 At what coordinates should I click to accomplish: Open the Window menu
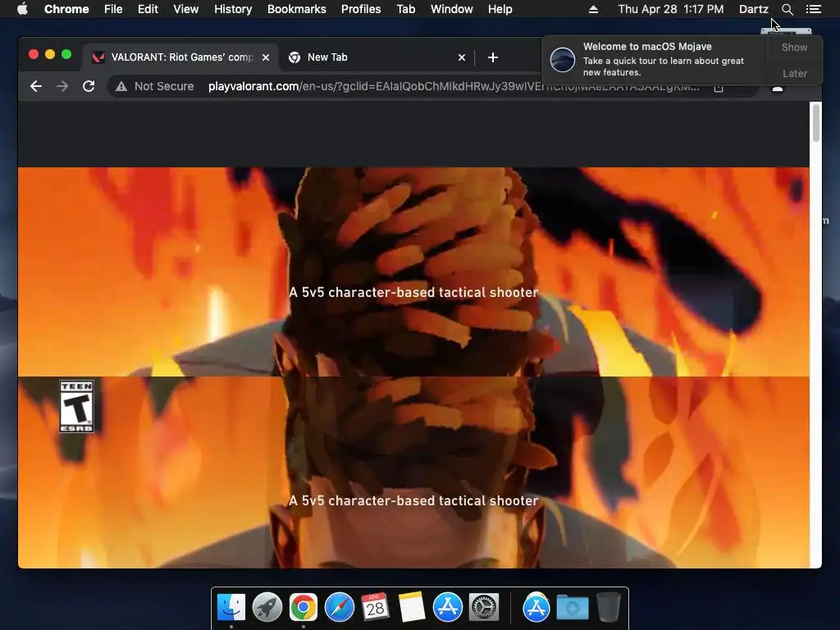click(452, 9)
